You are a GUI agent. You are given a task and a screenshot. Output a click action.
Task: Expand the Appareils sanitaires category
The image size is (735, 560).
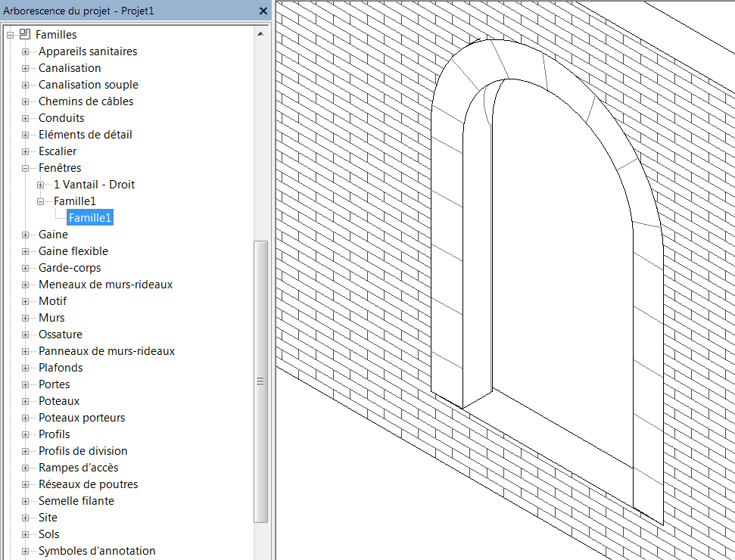26,51
